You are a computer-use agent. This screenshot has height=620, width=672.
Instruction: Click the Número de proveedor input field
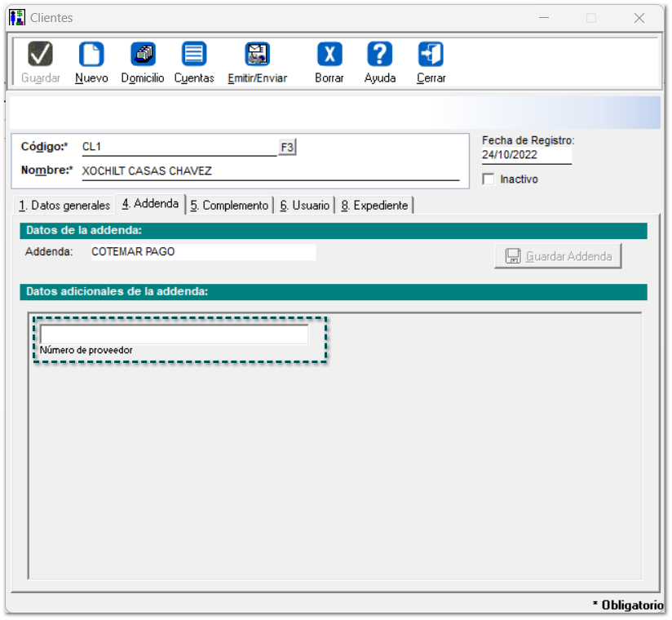[174, 334]
